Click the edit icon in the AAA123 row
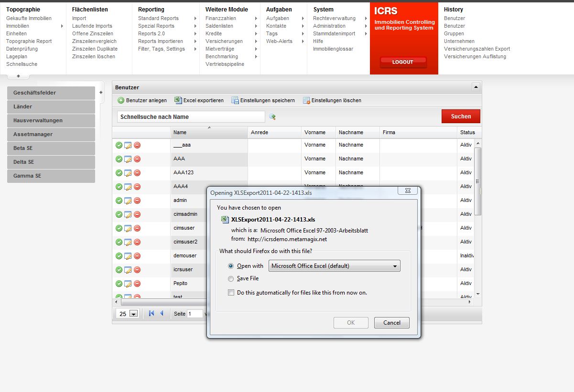 point(128,173)
